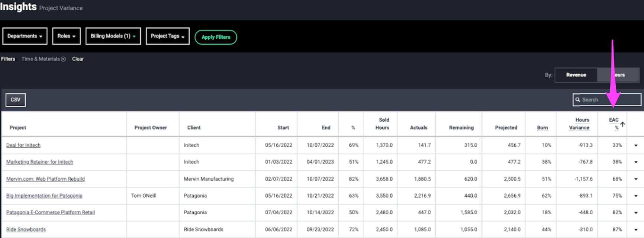644x238 pixels.
Task: Sort by the Burn column header
Action: [x=542, y=128]
